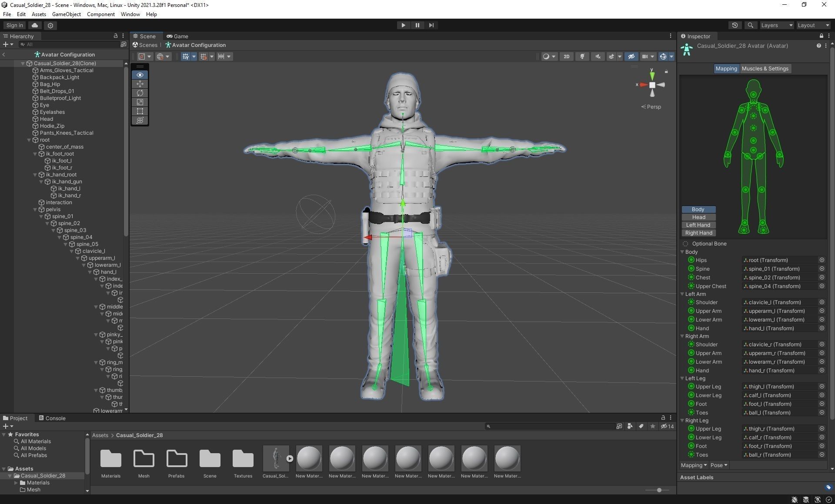835x504 pixels.
Task: Collapse the pelvis node in Hierarchy
Action: pyautogui.click(x=35, y=209)
